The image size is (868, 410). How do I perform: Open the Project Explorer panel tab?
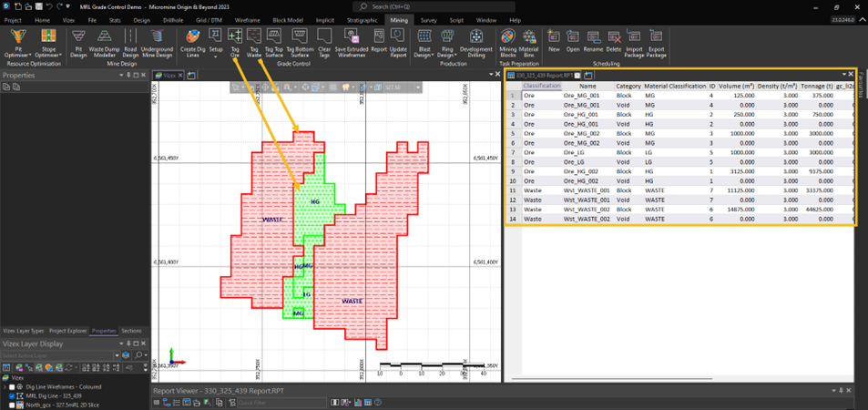point(67,331)
